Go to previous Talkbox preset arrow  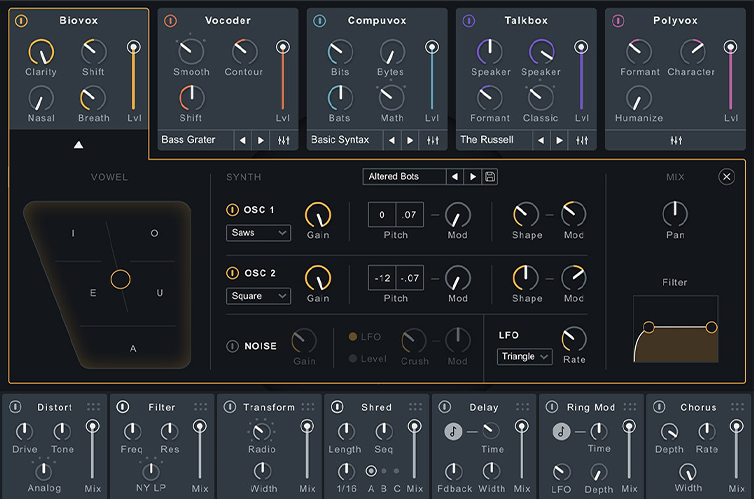tap(541, 140)
